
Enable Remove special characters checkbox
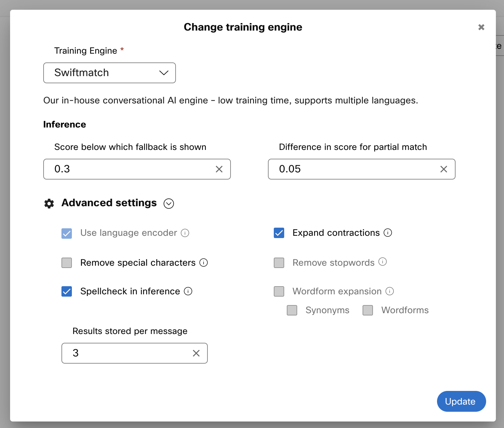coord(67,263)
